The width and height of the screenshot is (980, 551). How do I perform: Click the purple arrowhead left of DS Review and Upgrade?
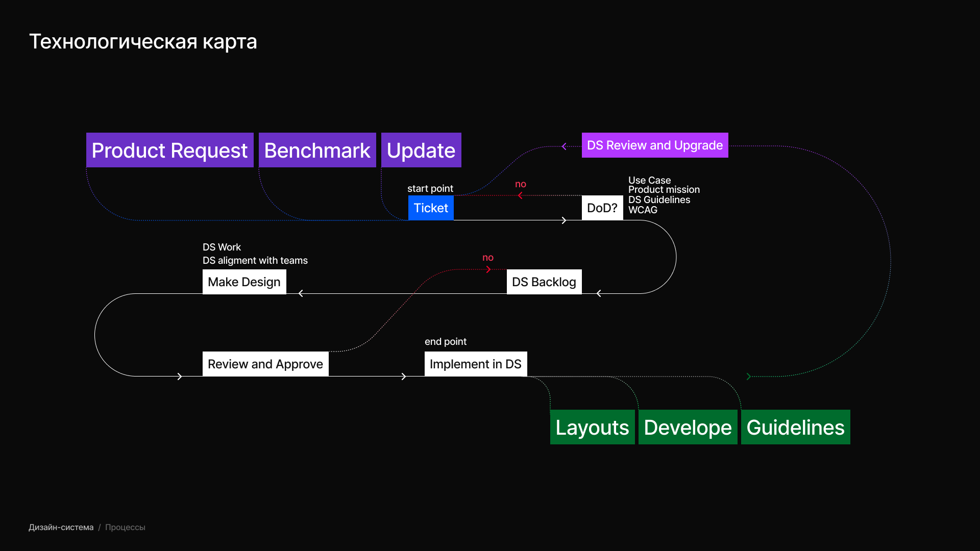click(x=564, y=146)
